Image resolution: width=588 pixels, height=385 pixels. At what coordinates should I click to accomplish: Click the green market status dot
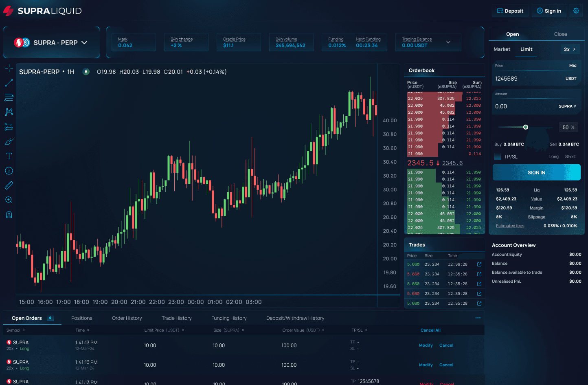tap(86, 72)
